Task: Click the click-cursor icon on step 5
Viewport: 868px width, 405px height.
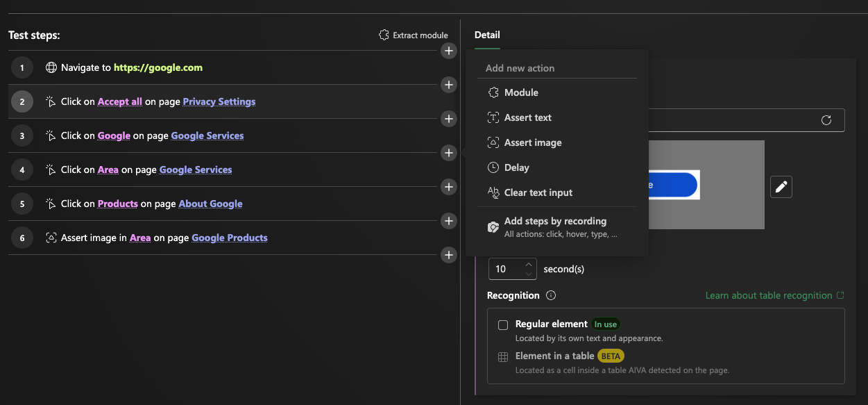Action: pyautogui.click(x=51, y=204)
